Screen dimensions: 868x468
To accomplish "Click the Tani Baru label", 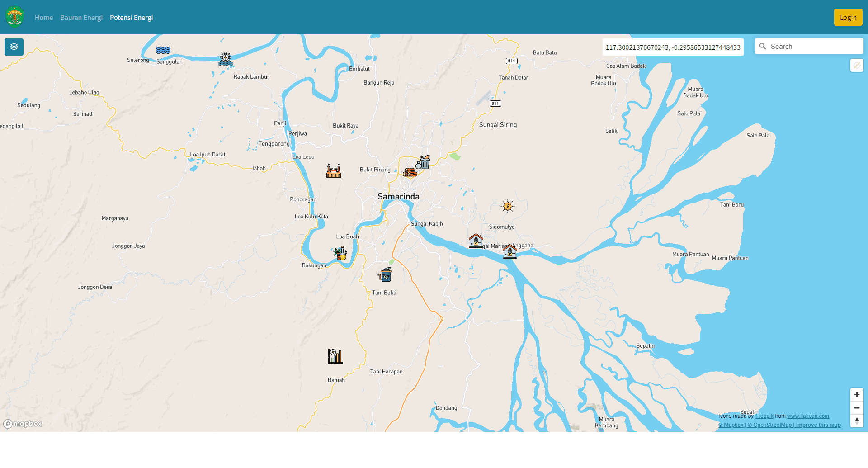I will point(732,205).
